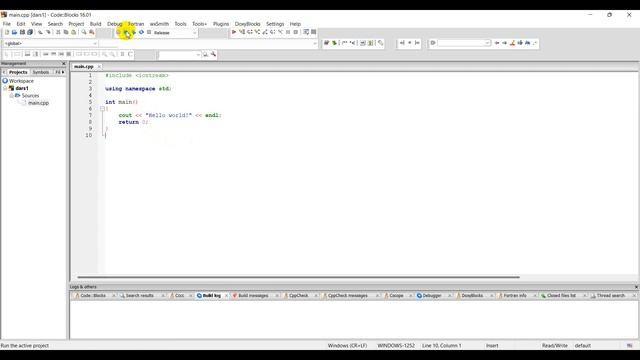640x360 pixels.
Task: Select main.cpp in project tree
Action: click(38, 103)
